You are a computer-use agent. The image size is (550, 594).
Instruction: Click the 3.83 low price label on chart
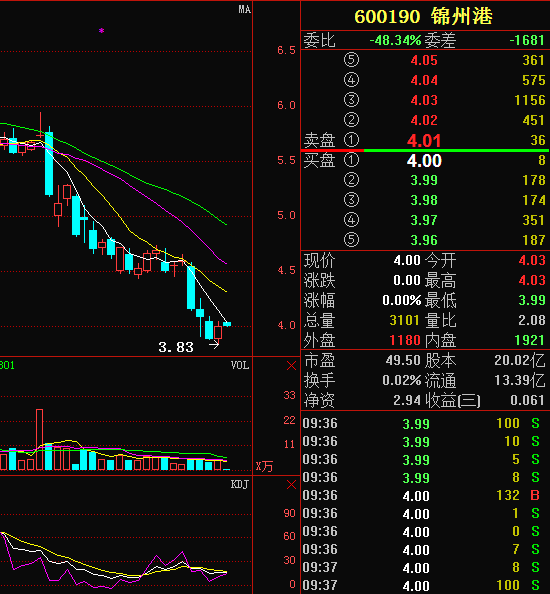coord(176,347)
